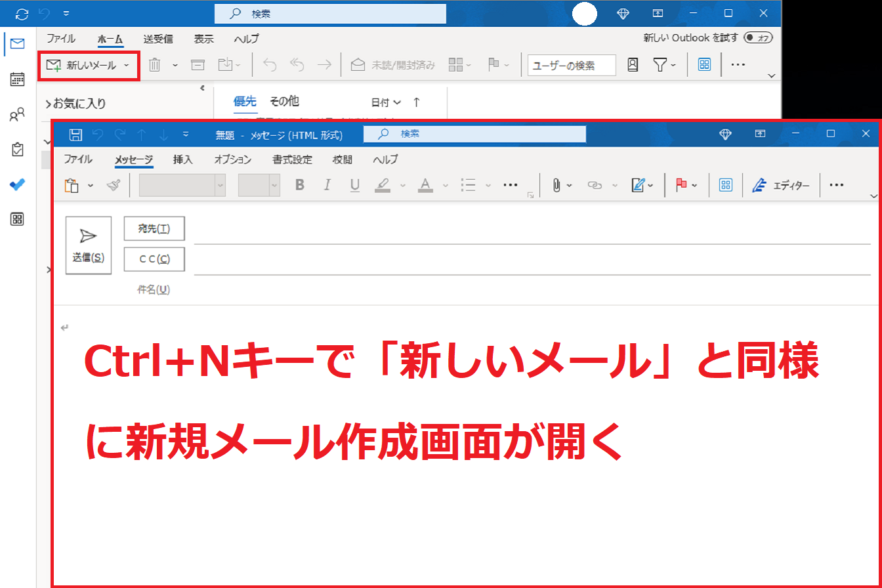This screenshot has height=588, width=882.
Task: Switch to the その他 inbox tab
Action: [x=284, y=101]
